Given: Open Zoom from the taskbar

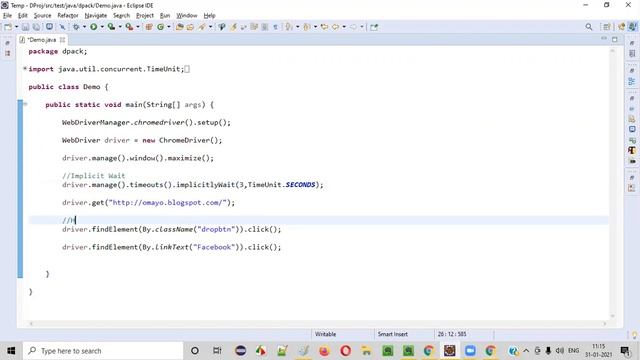Looking at the screenshot, I should click(x=470, y=351).
